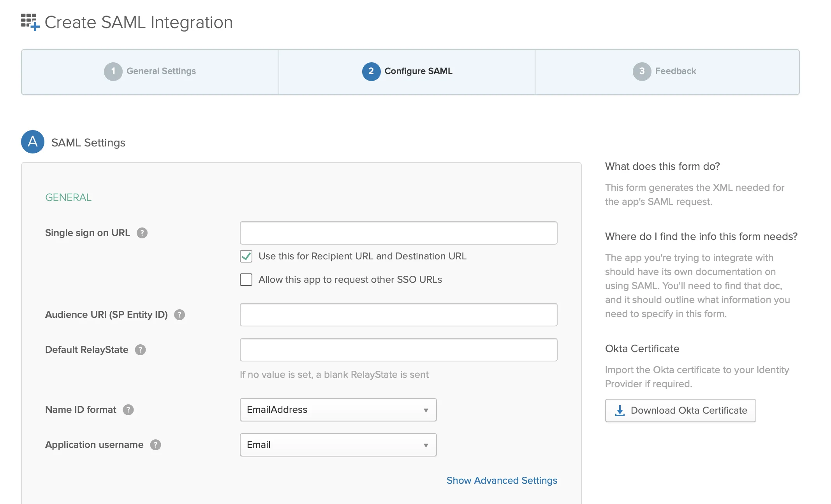Expand Show Advanced Settings
This screenshot has height=504, width=831.
click(502, 481)
